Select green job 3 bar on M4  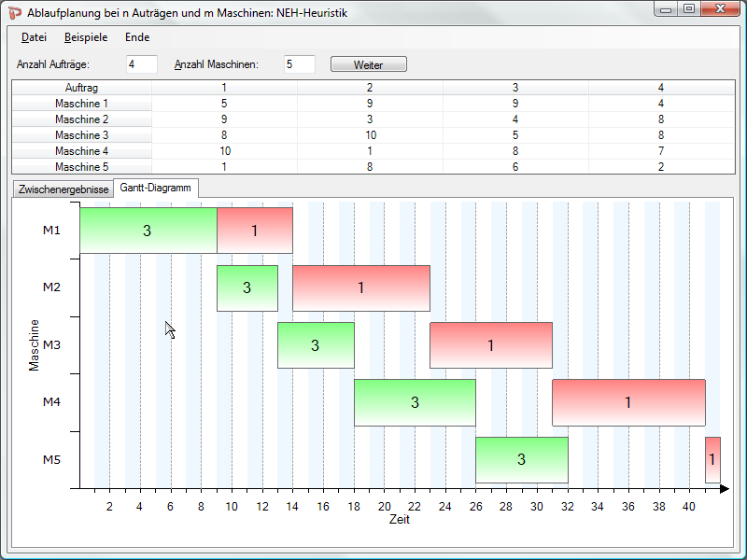tap(415, 402)
